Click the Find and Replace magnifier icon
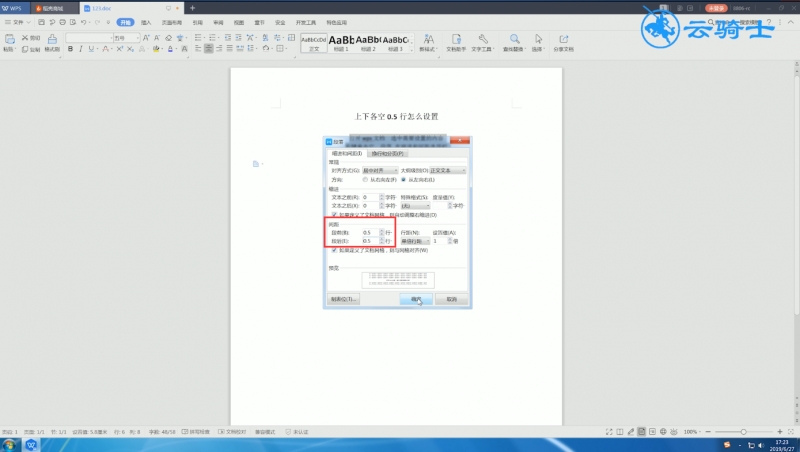Screen dimensions: 800x452 click(x=514, y=39)
